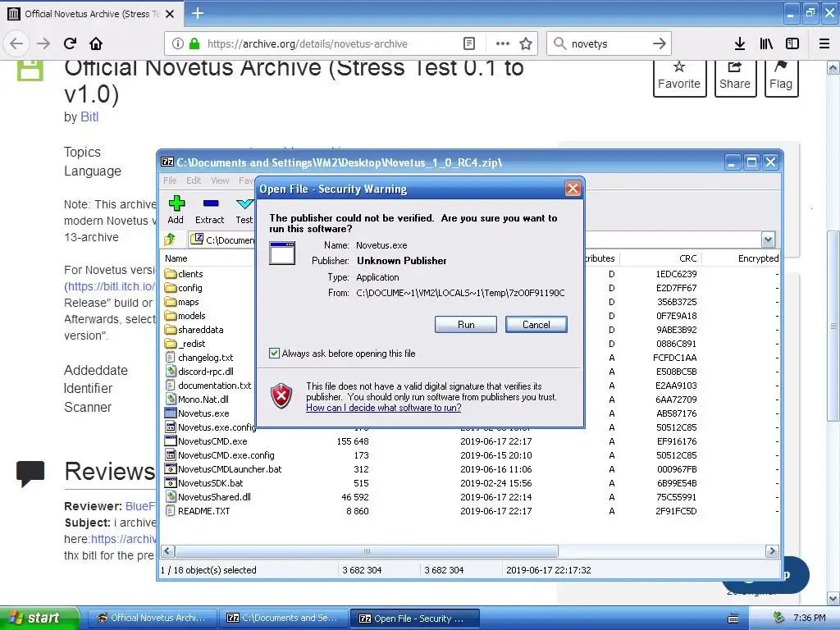Close the Official Novetus Archive tab
The image size is (840, 630).
170,14
